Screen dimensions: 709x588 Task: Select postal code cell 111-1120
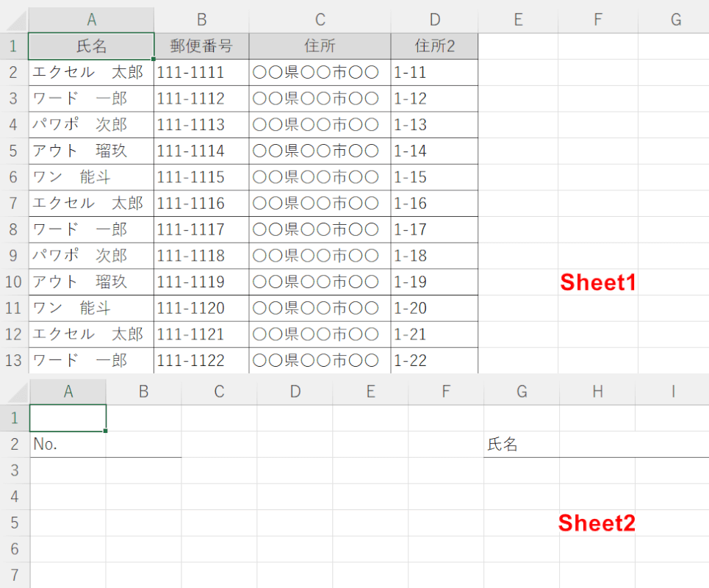[x=201, y=309]
